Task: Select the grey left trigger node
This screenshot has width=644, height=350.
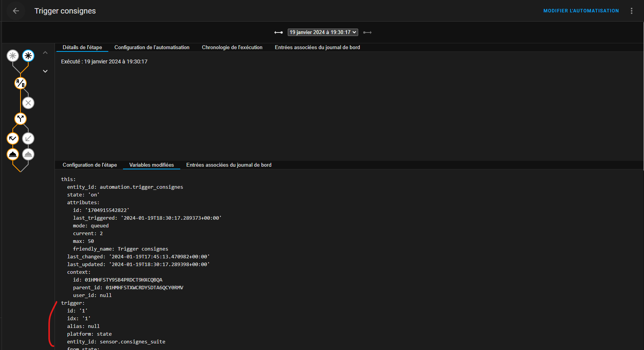Action: tap(13, 55)
